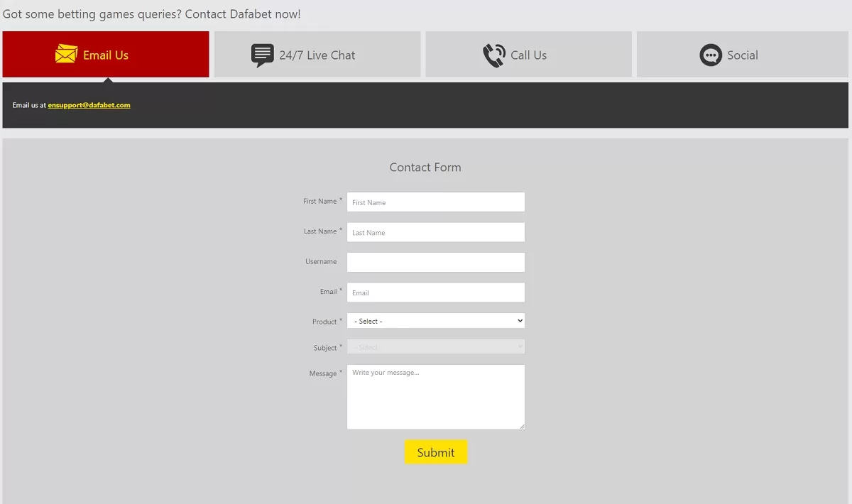
Task: Go to the Social tab
Action: tap(742, 54)
